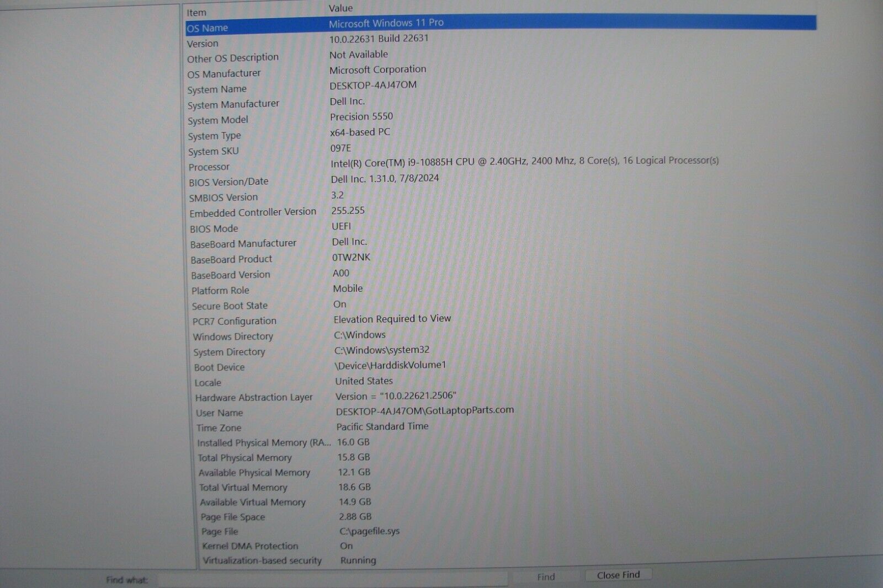Select the System Directory row
The height and width of the screenshot is (588, 883).
[229, 352]
